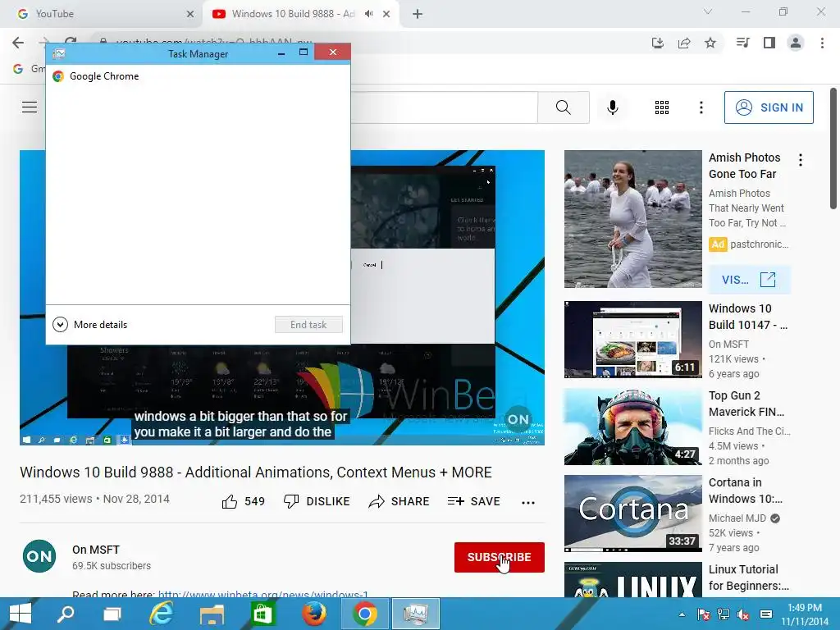This screenshot has height=630, width=840.
Task: Open the YouTube apps grid icon
Action: point(662,107)
